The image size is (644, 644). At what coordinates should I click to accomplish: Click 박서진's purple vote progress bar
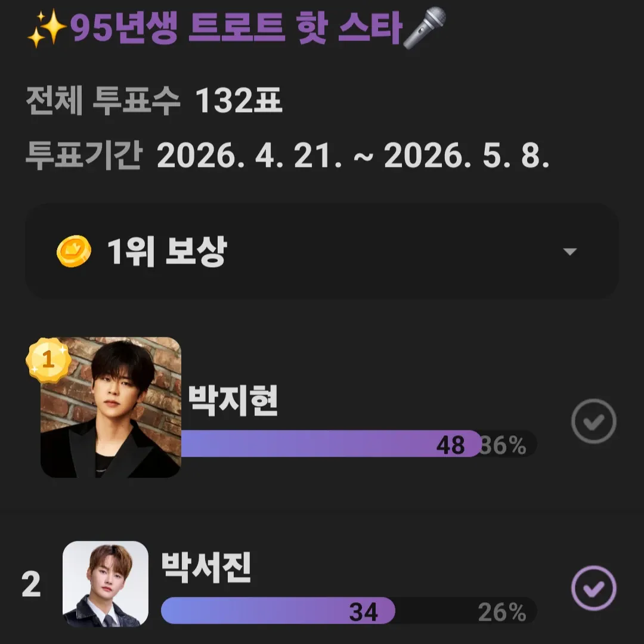(278, 611)
